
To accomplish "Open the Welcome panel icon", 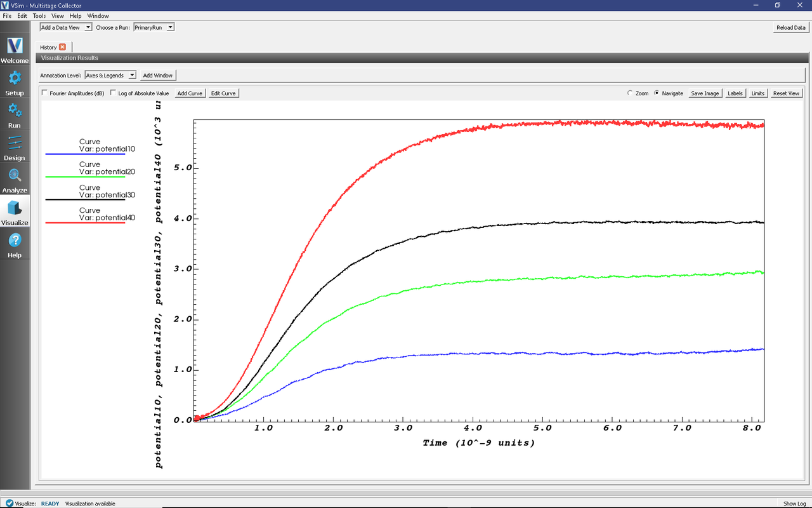I will (x=15, y=46).
